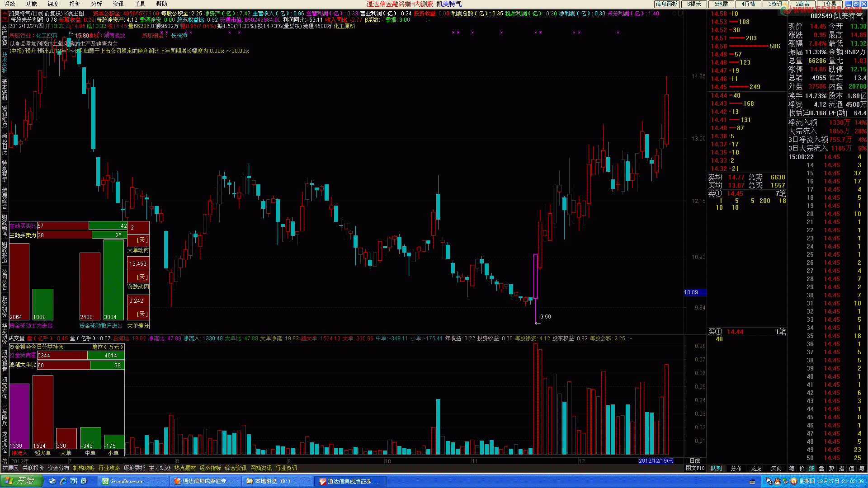The image size is (868, 488).
Task: Open the 日线 period selector
Action: 695,461
